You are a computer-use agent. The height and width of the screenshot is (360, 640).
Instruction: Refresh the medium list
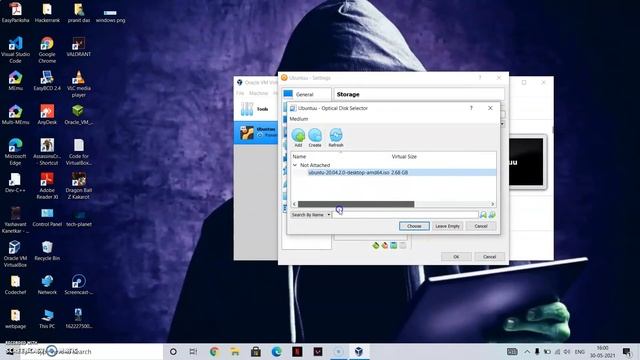pos(336,138)
